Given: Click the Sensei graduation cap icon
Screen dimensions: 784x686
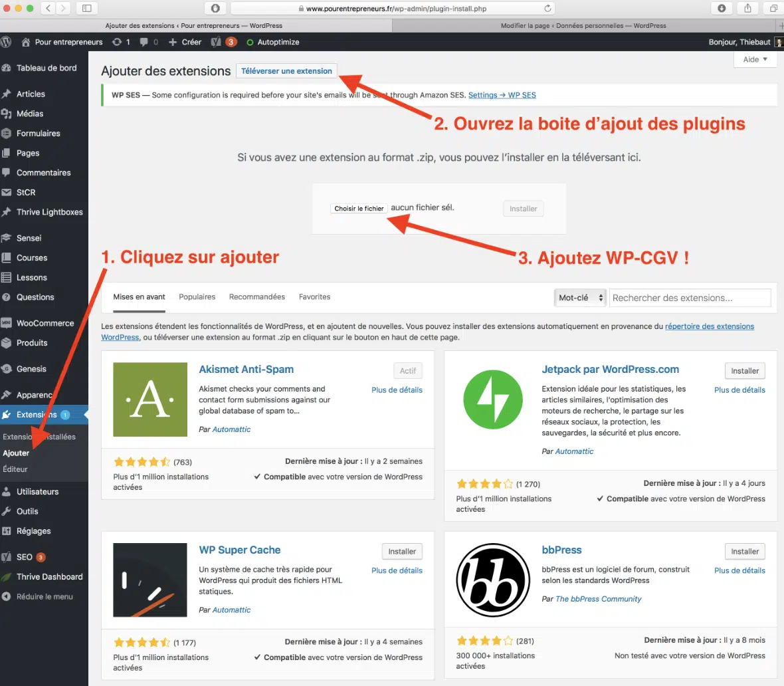Looking at the screenshot, I should (x=7, y=238).
